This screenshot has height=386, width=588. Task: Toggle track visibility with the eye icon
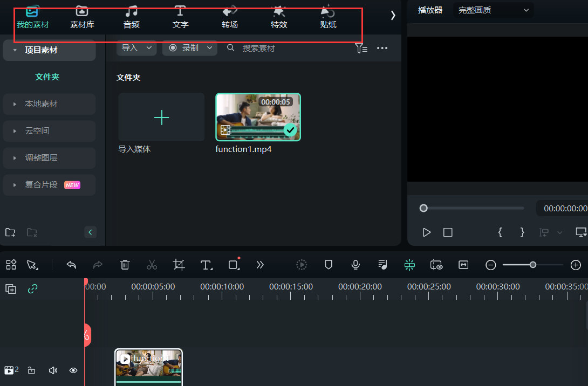coord(73,370)
